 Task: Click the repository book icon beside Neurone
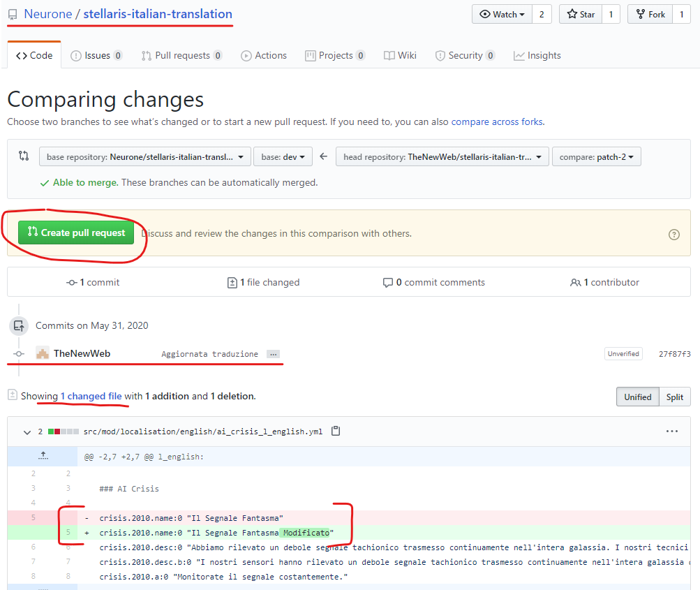pos(13,15)
